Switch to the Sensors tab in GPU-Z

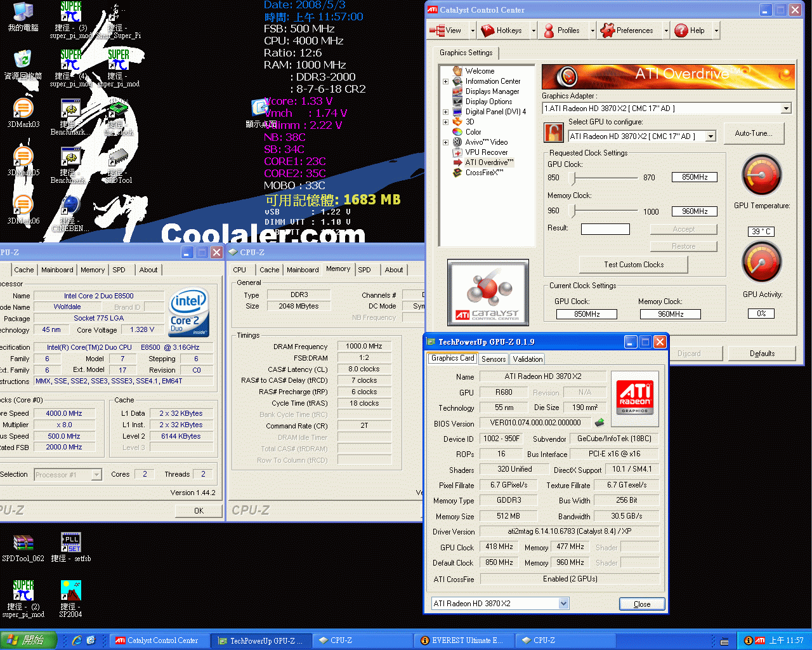pyautogui.click(x=494, y=359)
